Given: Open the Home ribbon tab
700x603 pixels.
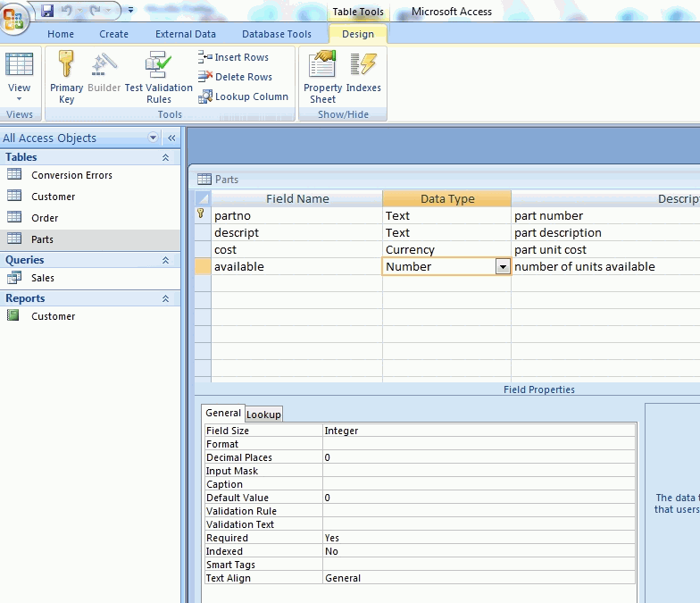Looking at the screenshot, I should click(x=61, y=34).
